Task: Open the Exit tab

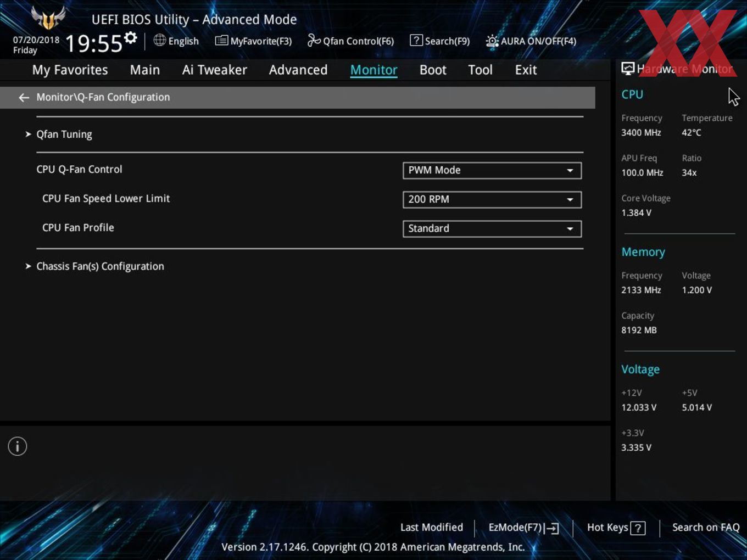Action: coord(526,70)
